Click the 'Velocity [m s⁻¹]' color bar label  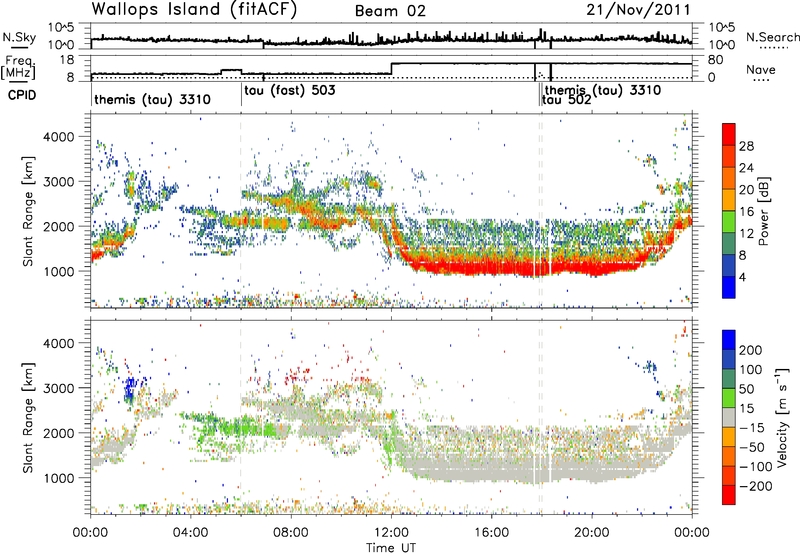coord(781,417)
